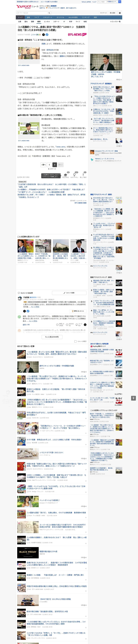Viewport: 138px width, 644px height.
Task: Open the 速報 tab
Action: (28, 17)
